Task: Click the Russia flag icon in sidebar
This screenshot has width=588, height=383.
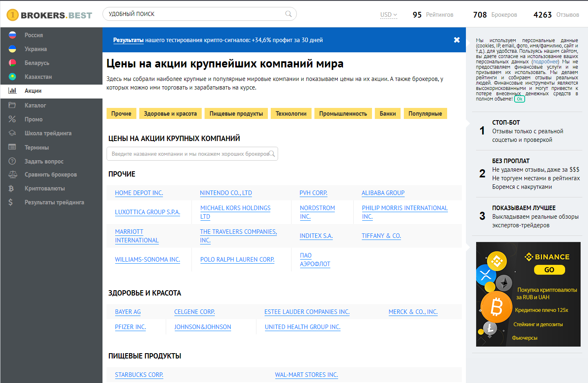Action: [x=12, y=35]
